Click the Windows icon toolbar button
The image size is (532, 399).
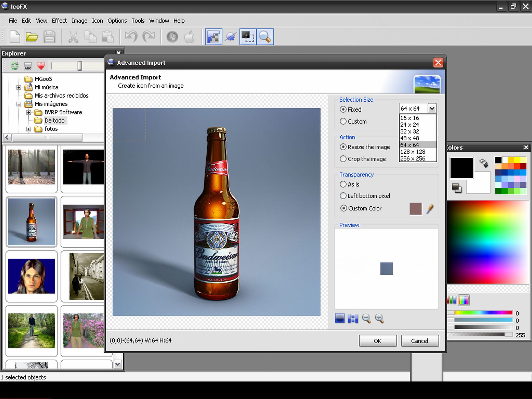tap(172, 37)
